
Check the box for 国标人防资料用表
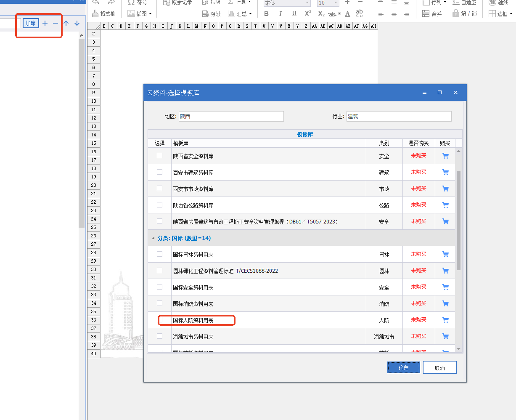[x=160, y=320]
